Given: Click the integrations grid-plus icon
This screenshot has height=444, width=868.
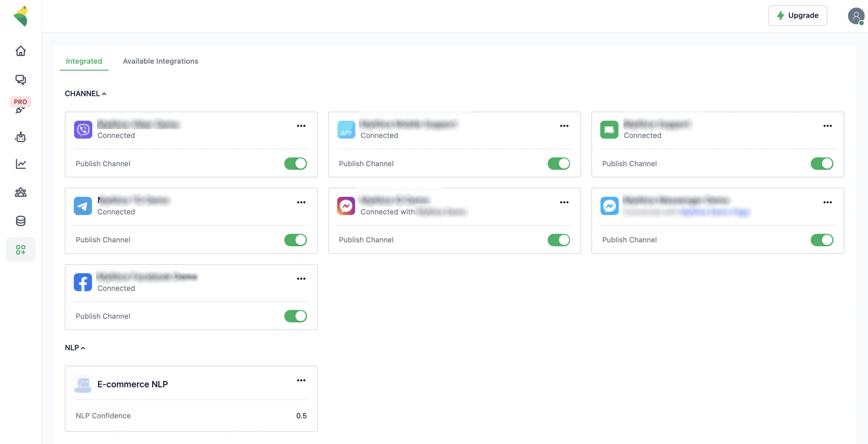Looking at the screenshot, I should click(x=21, y=250).
